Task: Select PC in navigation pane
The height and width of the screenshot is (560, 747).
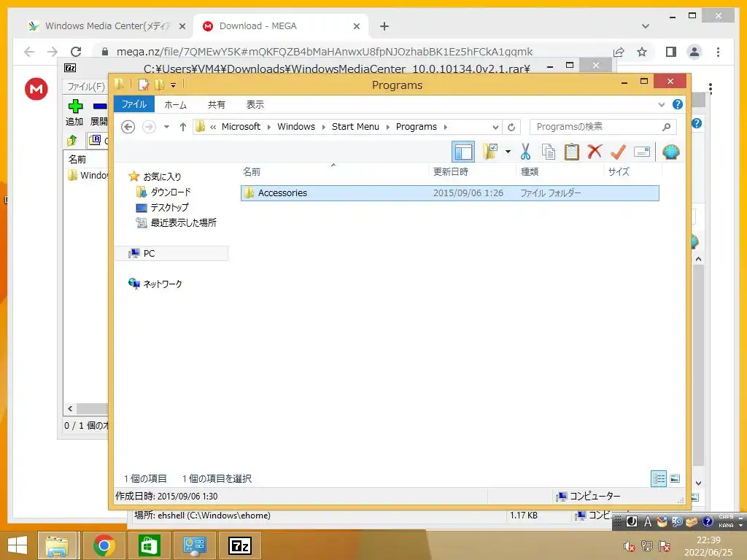Action: tap(171, 253)
